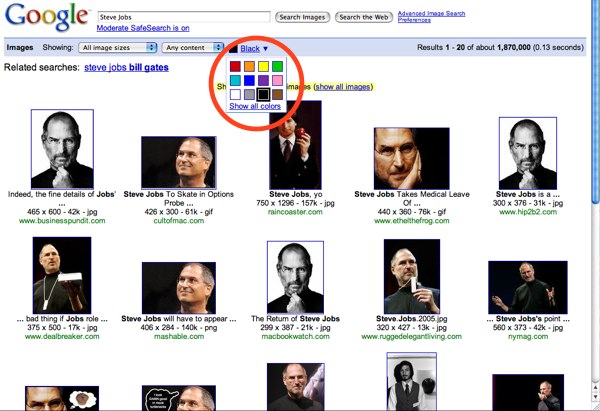
Task: Open related search steve jobs bill gates
Action: pyautogui.click(x=126, y=67)
